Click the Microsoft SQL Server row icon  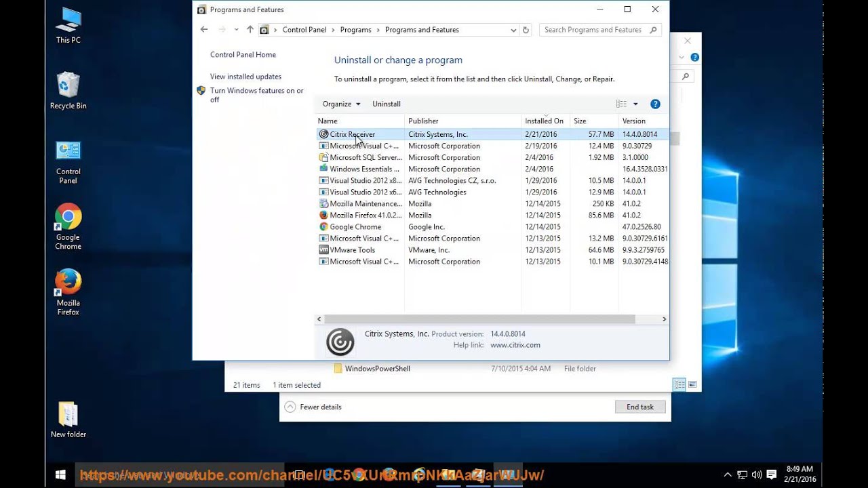[323, 157]
